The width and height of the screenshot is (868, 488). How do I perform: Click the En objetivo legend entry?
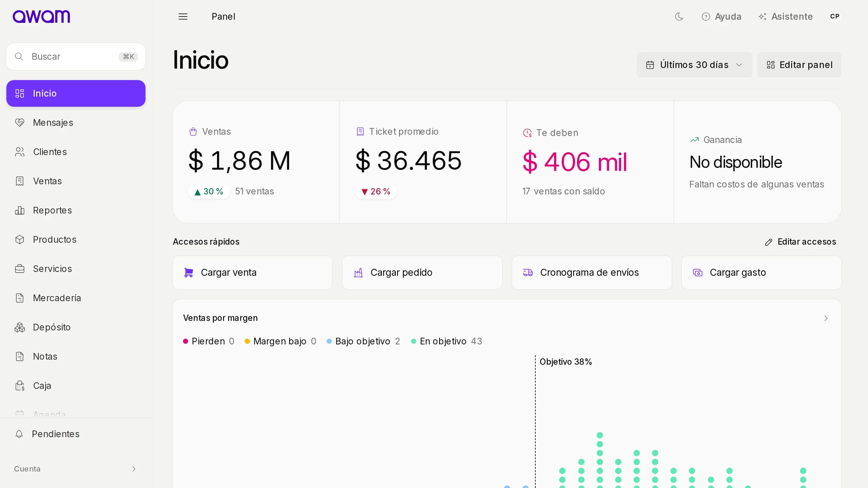pyautogui.click(x=447, y=342)
